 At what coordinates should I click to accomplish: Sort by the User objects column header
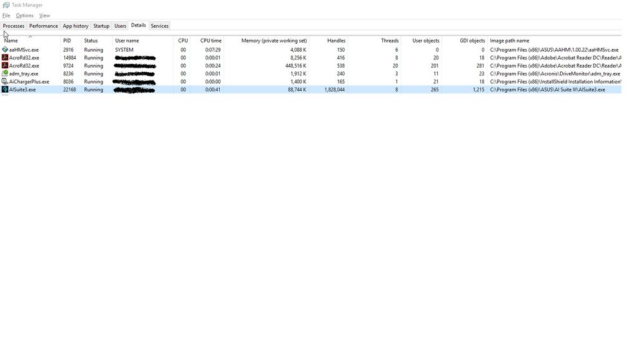click(x=425, y=41)
